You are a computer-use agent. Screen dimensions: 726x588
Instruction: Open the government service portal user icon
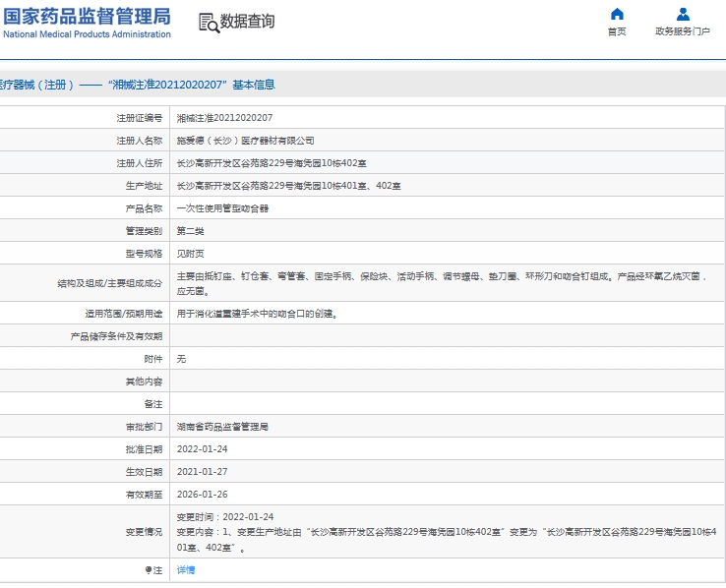(x=683, y=15)
